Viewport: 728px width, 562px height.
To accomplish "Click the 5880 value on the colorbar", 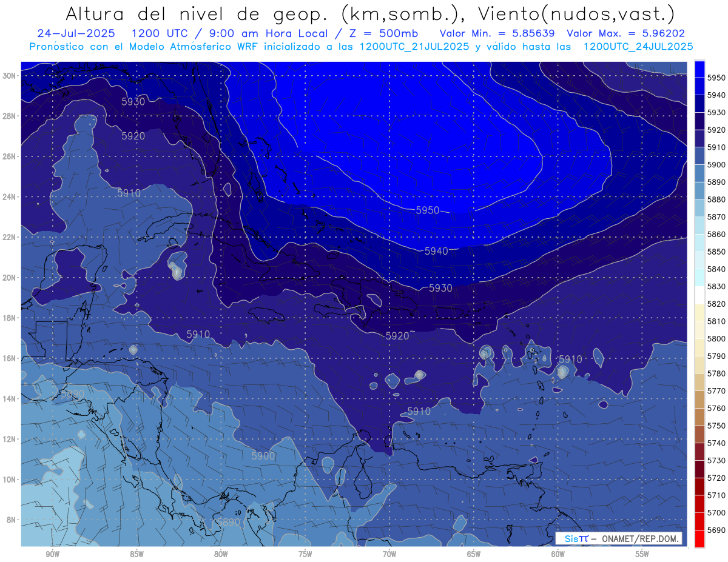I will click(716, 199).
